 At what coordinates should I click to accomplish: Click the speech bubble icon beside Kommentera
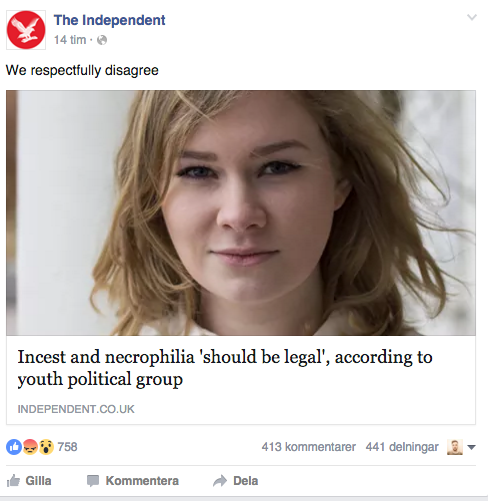click(93, 481)
